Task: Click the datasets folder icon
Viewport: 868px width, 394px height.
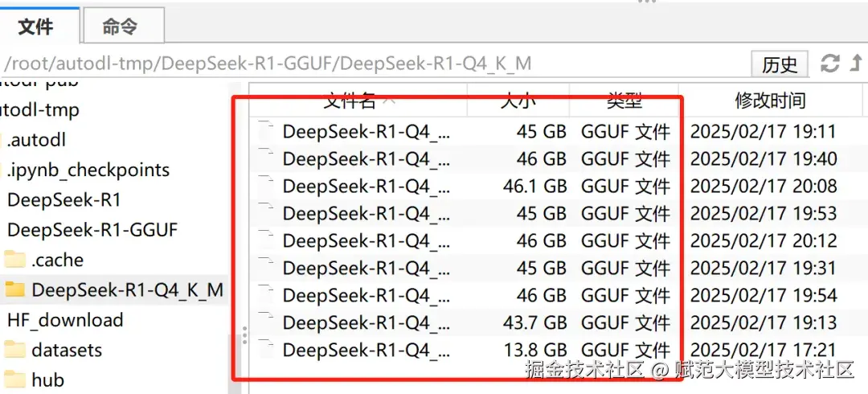Action: click(x=15, y=350)
